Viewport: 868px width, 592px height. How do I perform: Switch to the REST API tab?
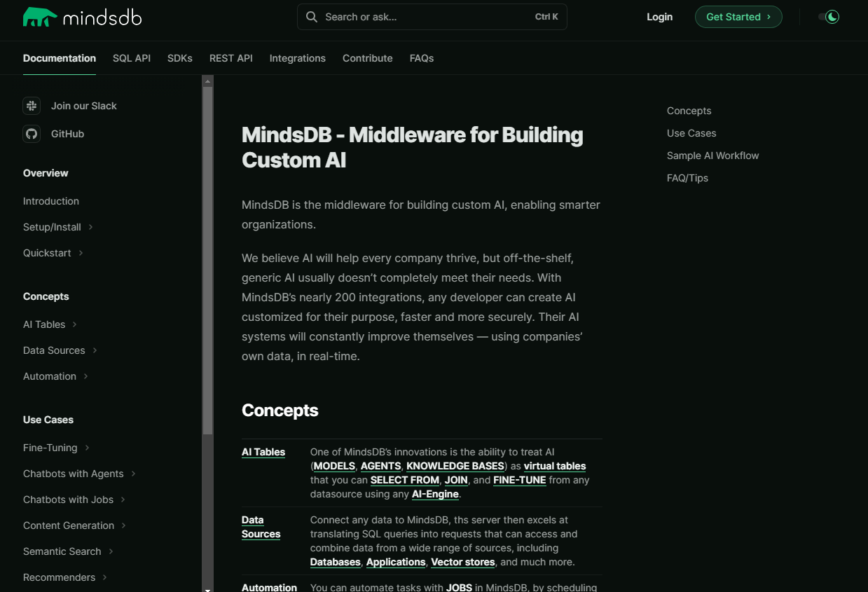(x=231, y=58)
